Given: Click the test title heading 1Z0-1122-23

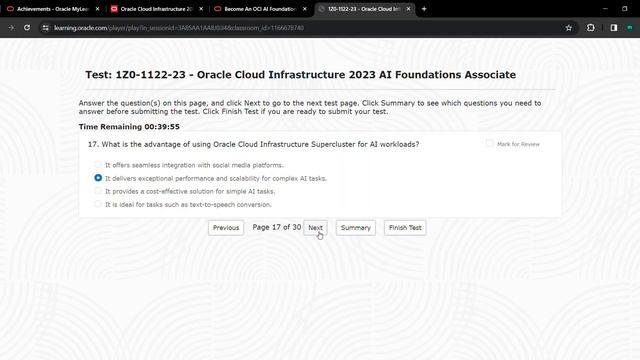Looking at the screenshot, I should pos(300,75).
